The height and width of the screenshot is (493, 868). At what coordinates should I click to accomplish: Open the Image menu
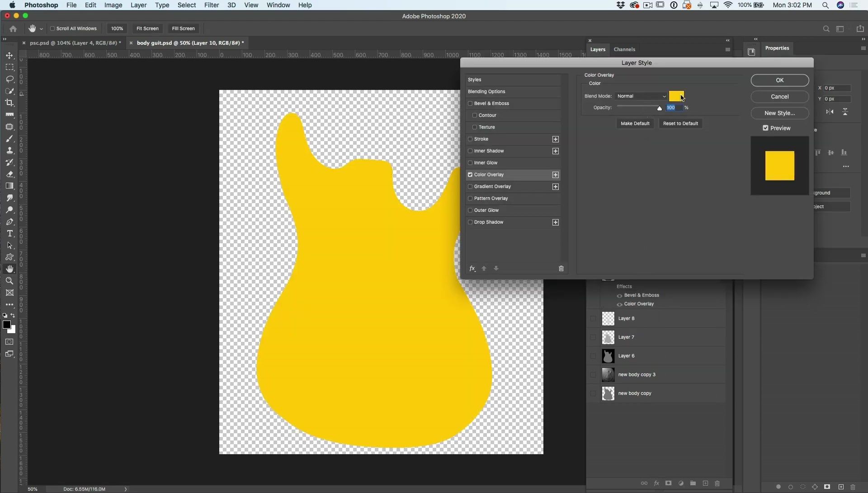113,5
